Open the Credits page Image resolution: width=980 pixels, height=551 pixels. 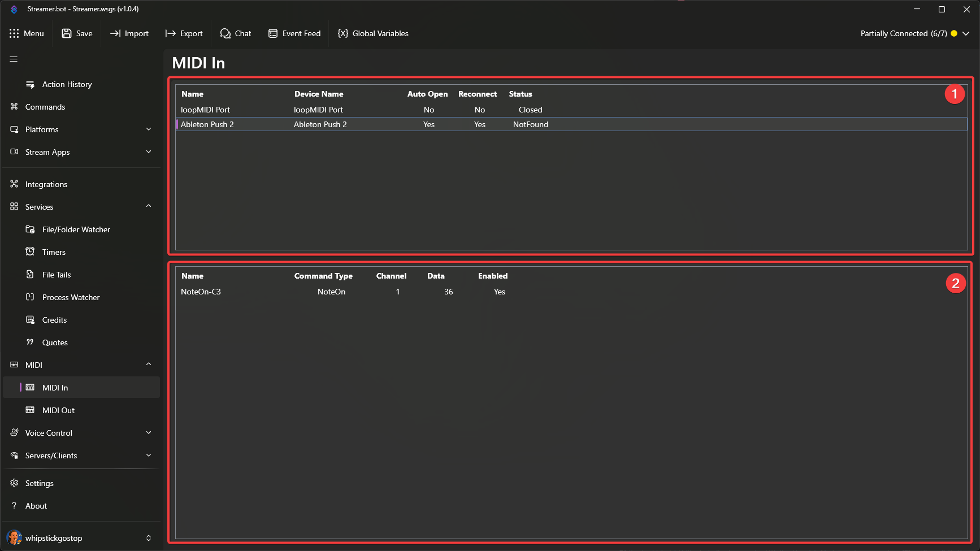(x=54, y=320)
